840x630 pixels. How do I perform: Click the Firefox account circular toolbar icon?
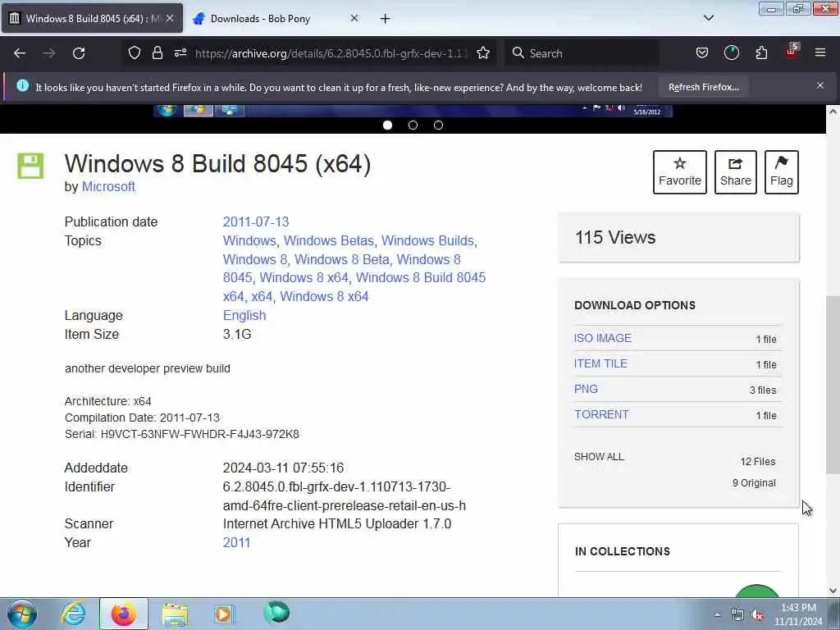coord(731,52)
